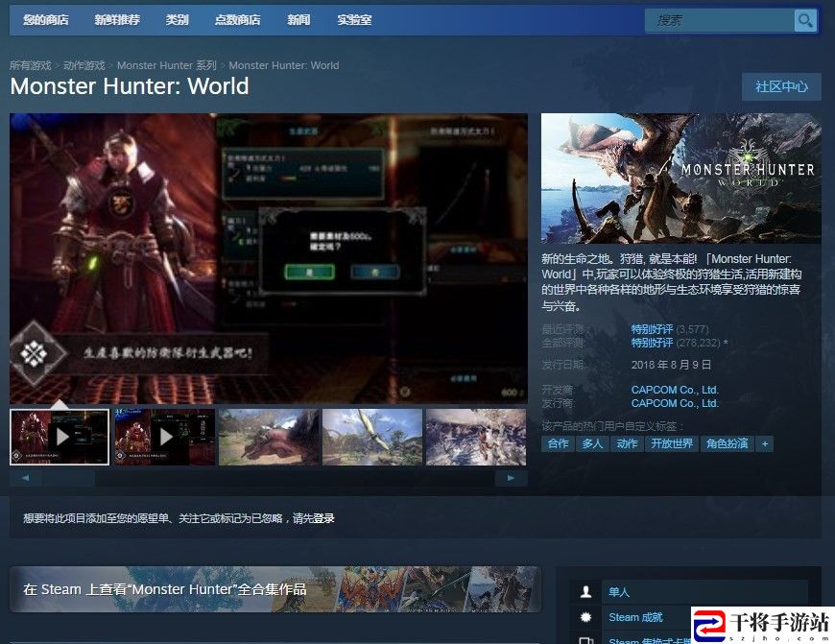Click the Steam achievements star icon
Screen dimensions: 835x644
point(585,617)
